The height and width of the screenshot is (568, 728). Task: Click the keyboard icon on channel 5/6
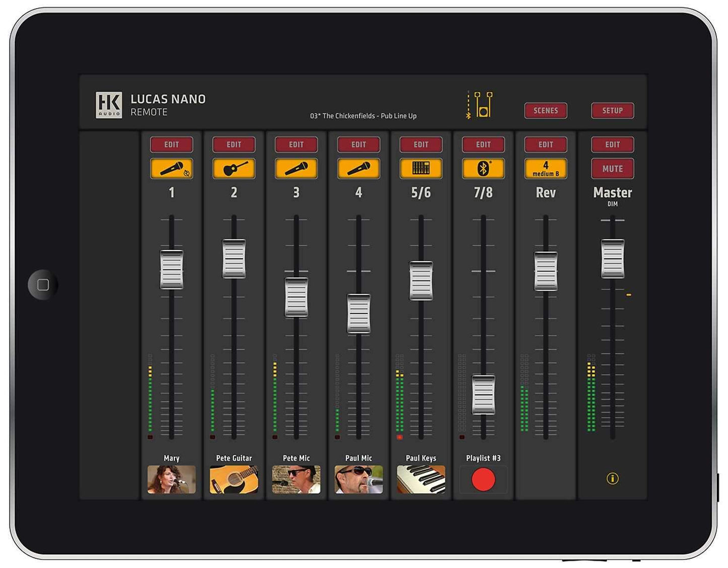421,168
